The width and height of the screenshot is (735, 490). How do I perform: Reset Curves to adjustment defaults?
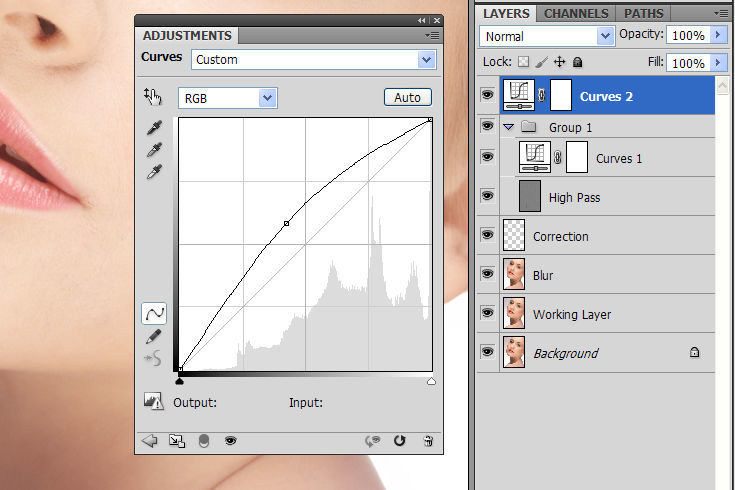tap(399, 441)
